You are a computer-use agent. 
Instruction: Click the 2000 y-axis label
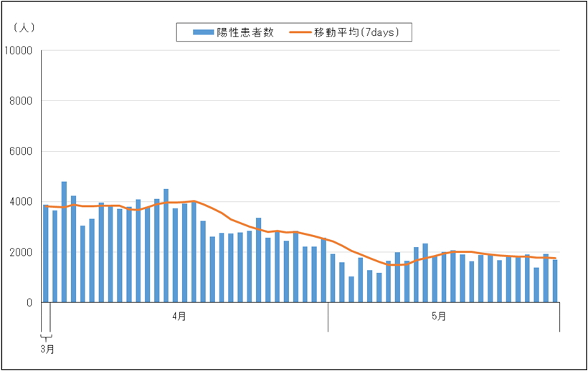click(x=21, y=252)
